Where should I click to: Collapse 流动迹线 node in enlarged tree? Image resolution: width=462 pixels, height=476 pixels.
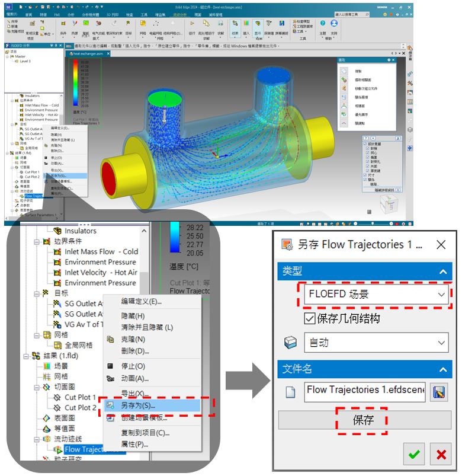pos(36,439)
